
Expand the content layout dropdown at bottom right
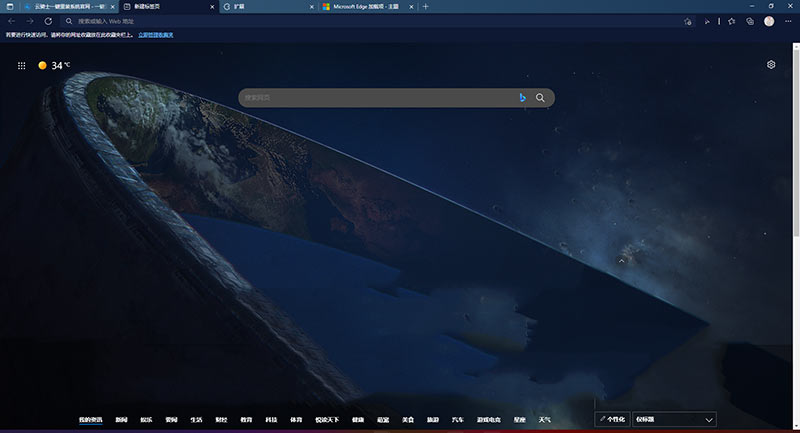coord(674,419)
